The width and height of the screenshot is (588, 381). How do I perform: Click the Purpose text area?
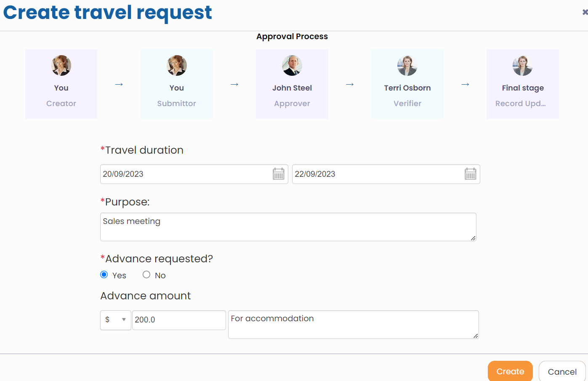click(288, 227)
